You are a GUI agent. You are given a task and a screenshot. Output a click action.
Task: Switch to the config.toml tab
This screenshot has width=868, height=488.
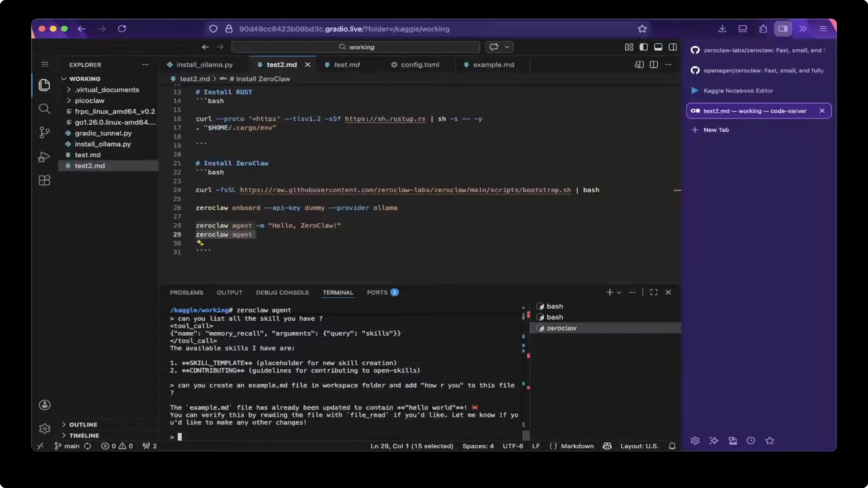tap(420, 65)
